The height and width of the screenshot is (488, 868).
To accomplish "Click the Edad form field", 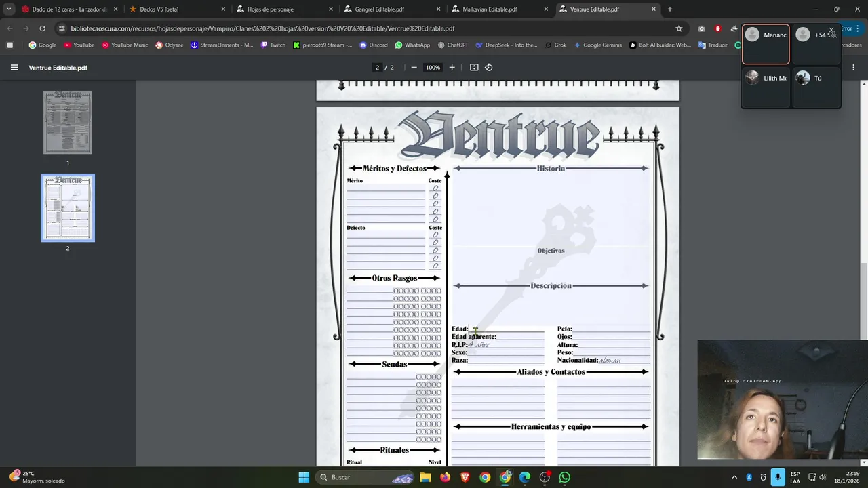I will (x=506, y=329).
